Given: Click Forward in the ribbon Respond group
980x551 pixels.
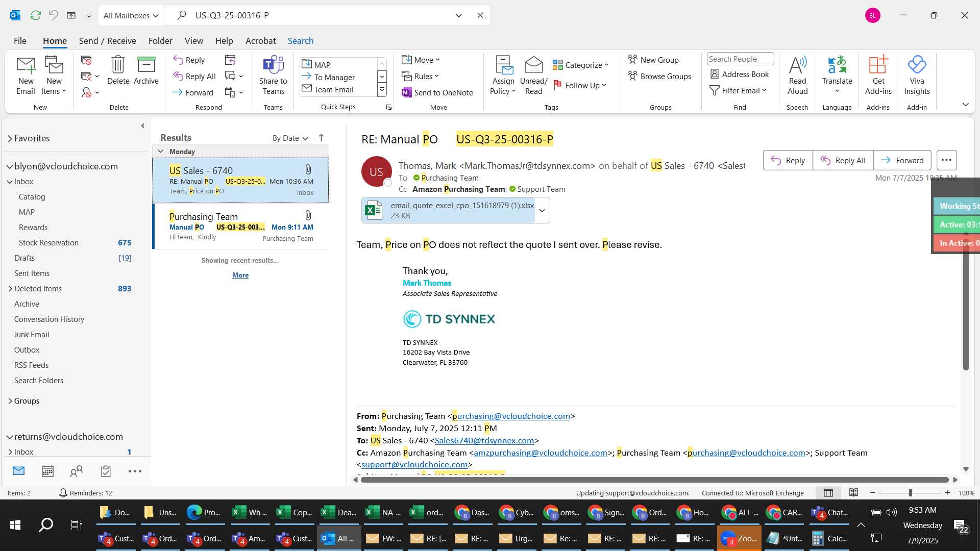Looking at the screenshot, I should pyautogui.click(x=193, y=92).
